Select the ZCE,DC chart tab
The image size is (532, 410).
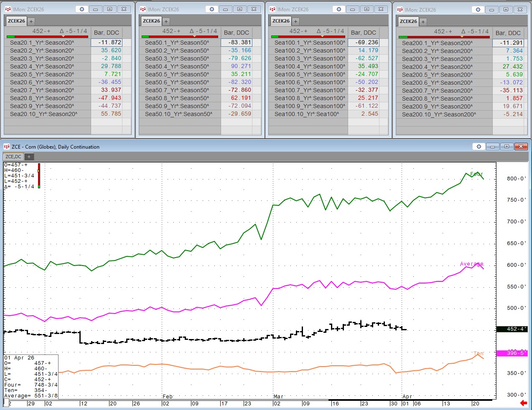[13, 157]
